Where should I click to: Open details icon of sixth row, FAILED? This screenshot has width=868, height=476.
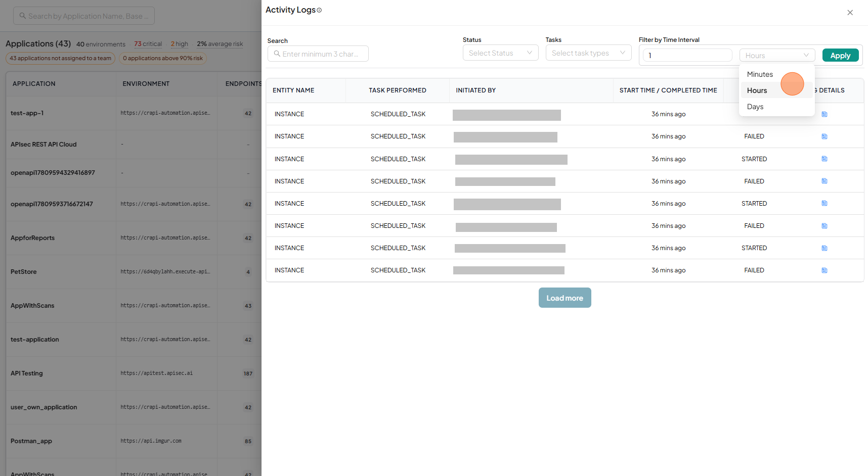(824, 226)
